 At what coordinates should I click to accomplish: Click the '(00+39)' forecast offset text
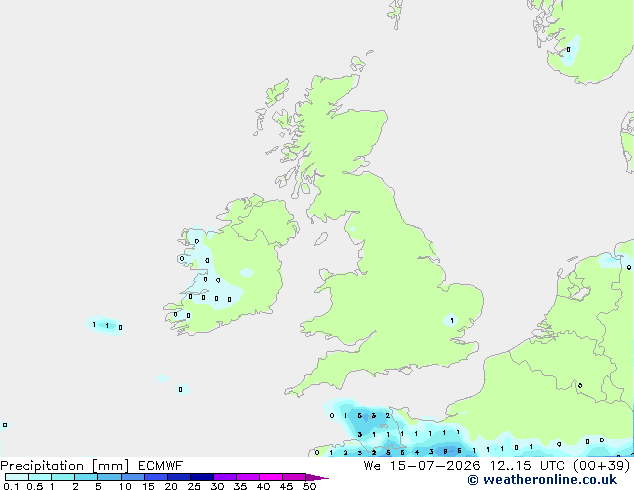point(602,466)
